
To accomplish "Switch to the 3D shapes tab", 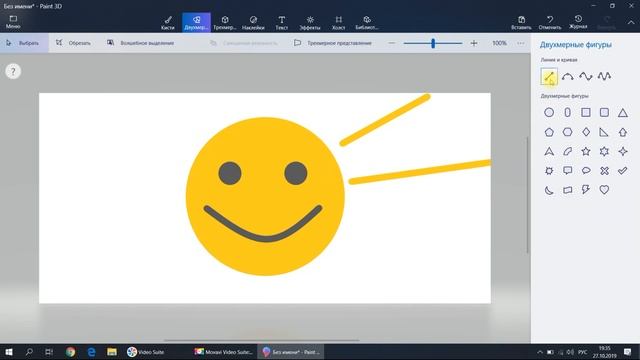I will coord(224,22).
